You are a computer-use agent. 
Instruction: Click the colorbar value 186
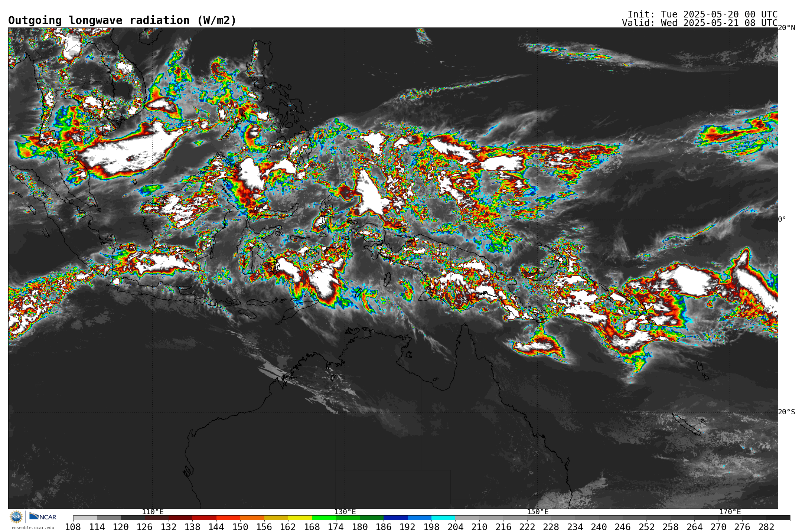coord(384,527)
